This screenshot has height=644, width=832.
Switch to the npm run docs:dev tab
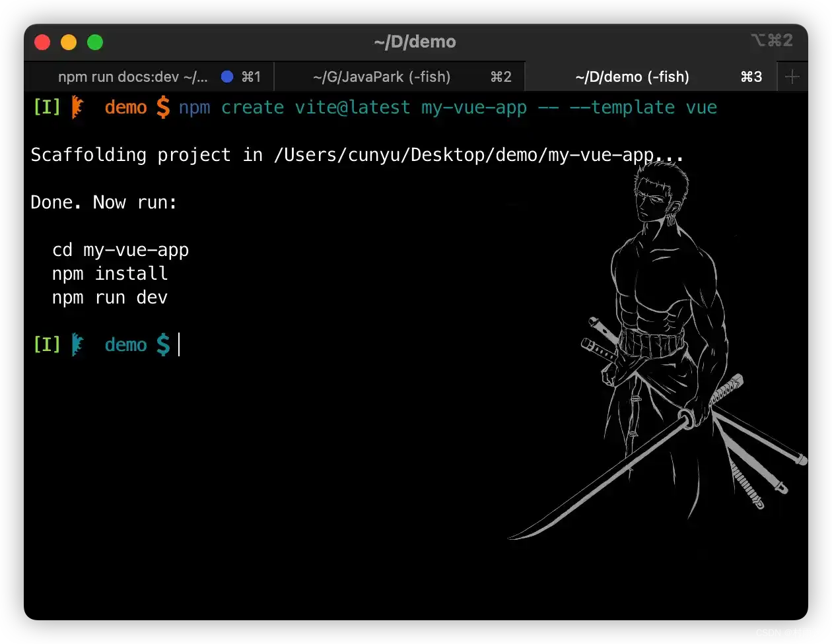point(133,77)
